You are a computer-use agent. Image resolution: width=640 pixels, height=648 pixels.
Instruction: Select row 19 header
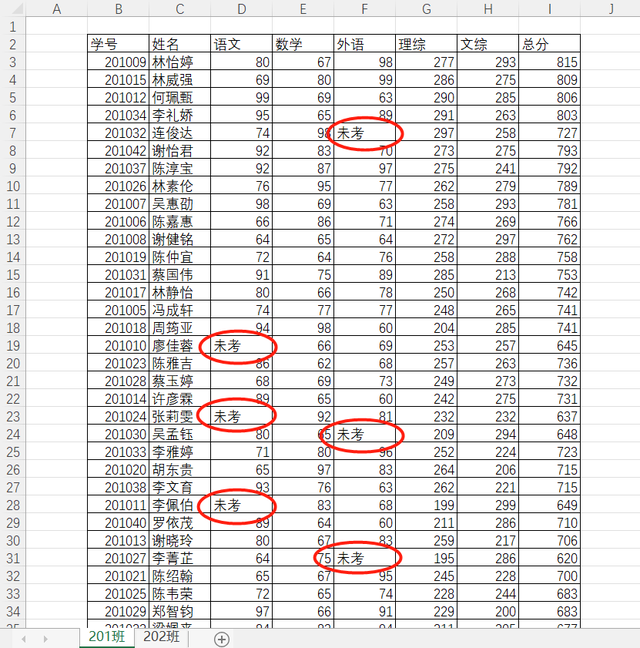coord(13,345)
